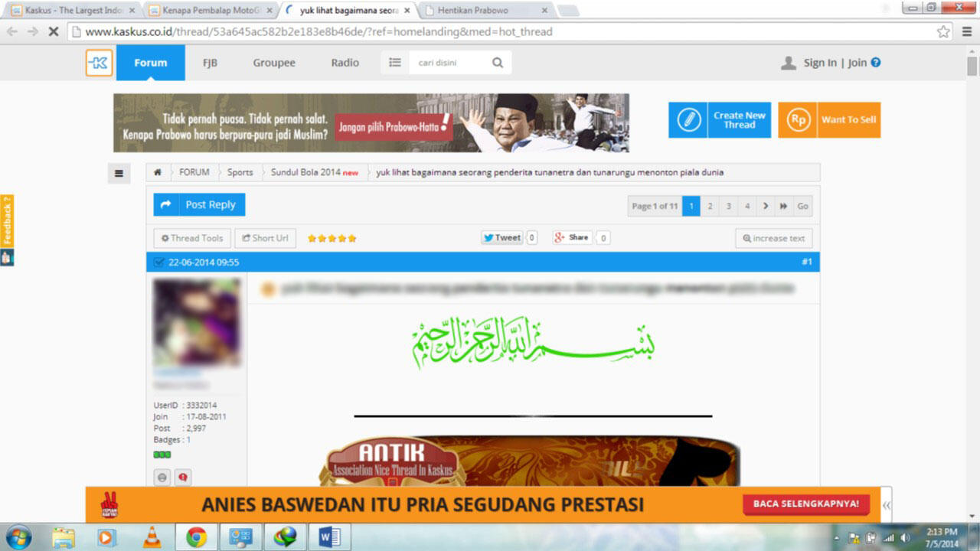Switch to the Kaskus - The Largest tab

click(x=73, y=11)
